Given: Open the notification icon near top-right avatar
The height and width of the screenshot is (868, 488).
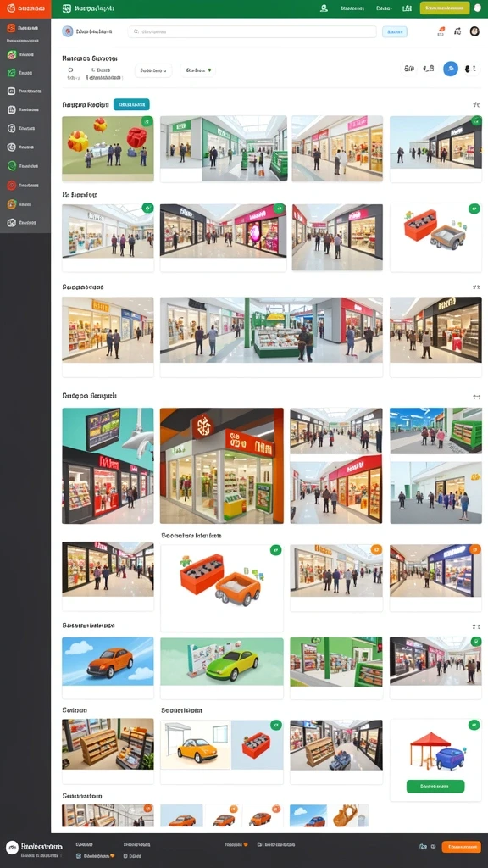Looking at the screenshot, I should point(457,31).
